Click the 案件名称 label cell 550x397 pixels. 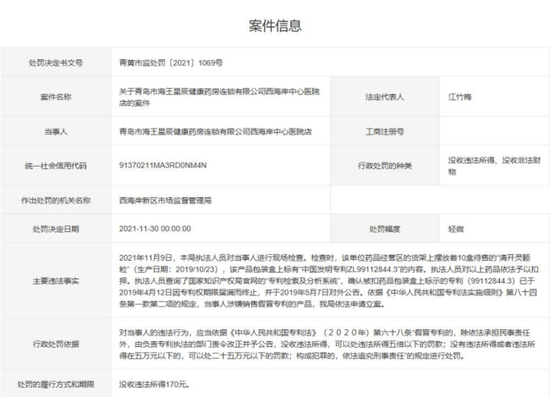pyautogui.click(x=56, y=97)
